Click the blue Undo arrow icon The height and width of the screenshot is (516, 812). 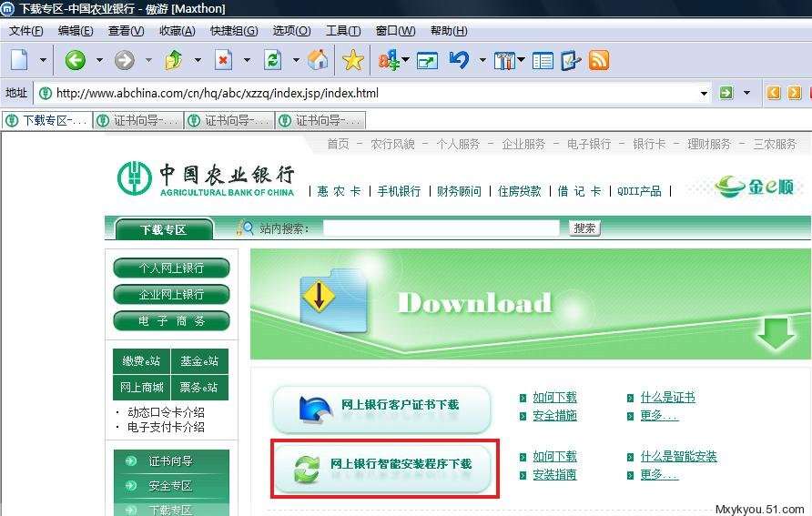(x=459, y=60)
